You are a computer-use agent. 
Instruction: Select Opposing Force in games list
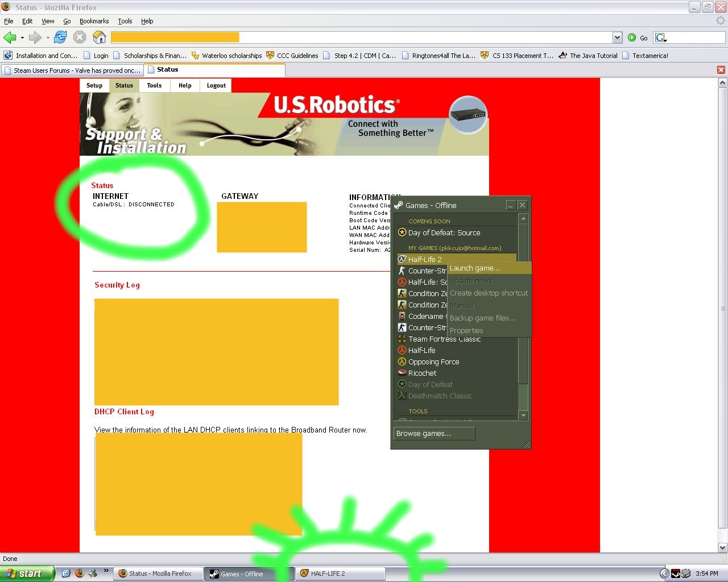tap(433, 362)
